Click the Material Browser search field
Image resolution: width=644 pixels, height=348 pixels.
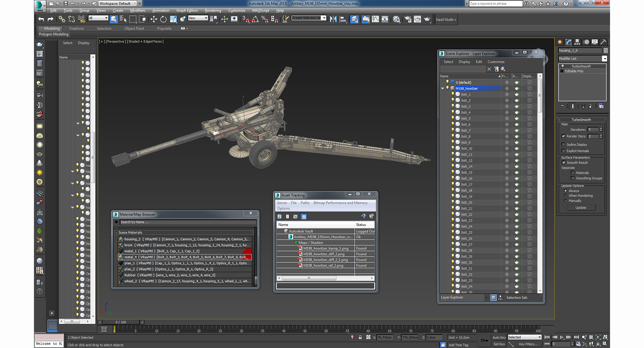[x=188, y=222]
